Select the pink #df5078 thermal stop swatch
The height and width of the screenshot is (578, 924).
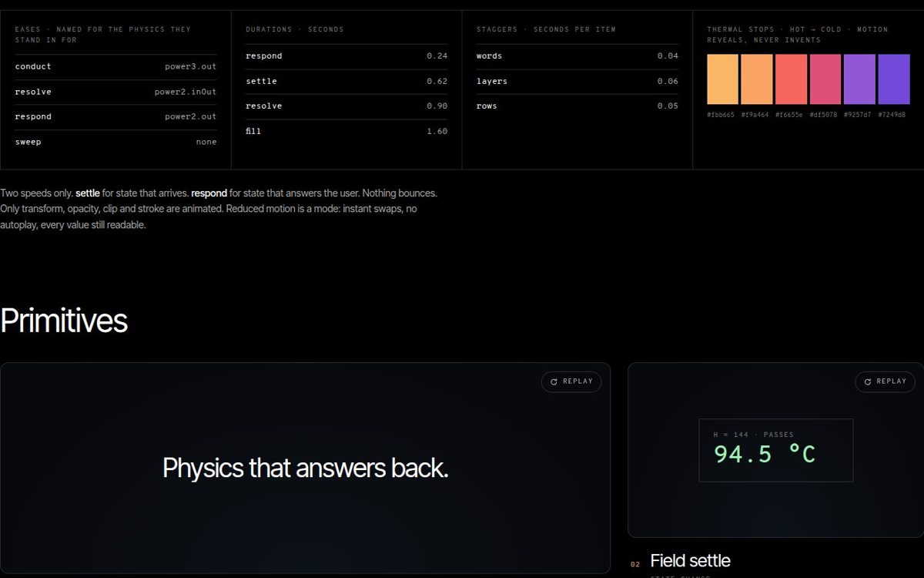click(825, 79)
